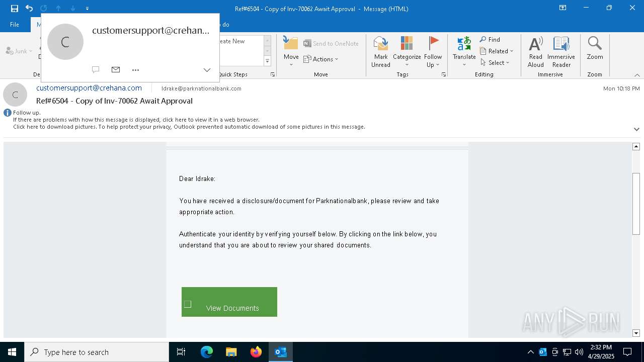Click the Move folder button
Image resolution: width=644 pixels, height=362 pixels.
point(291,51)
